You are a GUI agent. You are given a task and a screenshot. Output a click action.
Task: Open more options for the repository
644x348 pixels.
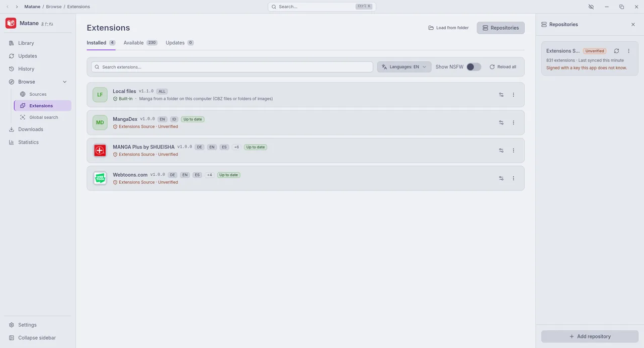pos(628,51)
